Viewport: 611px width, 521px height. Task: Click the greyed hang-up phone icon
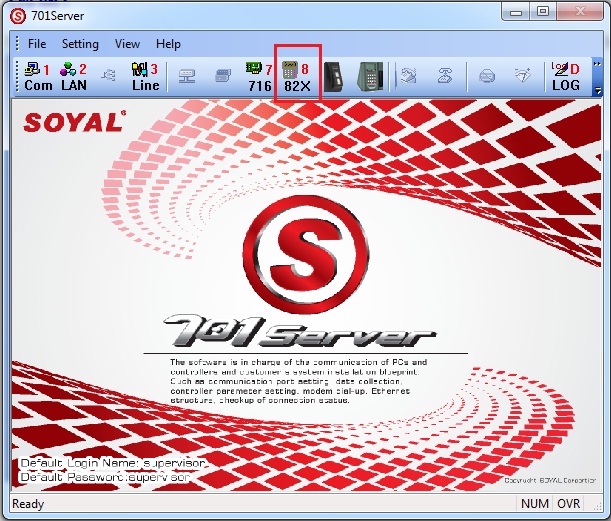(445, 76)
